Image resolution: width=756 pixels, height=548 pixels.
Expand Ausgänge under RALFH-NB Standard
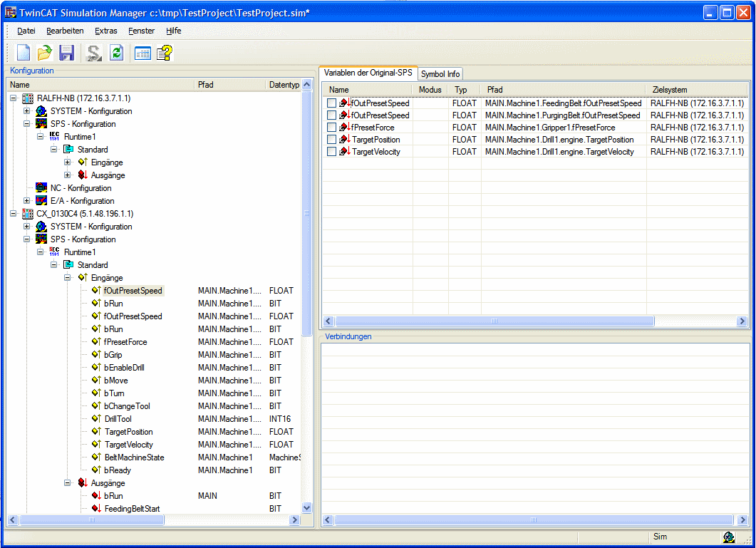(68, 175)
